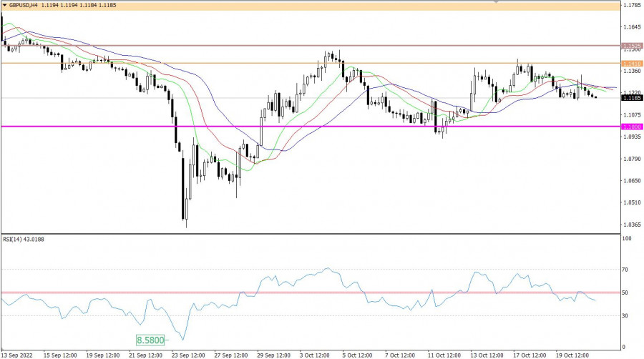This screenshot has width=644, height=359.
Task: Select the GBPUSD,H4 chart title text
Action: pos(23,5)
